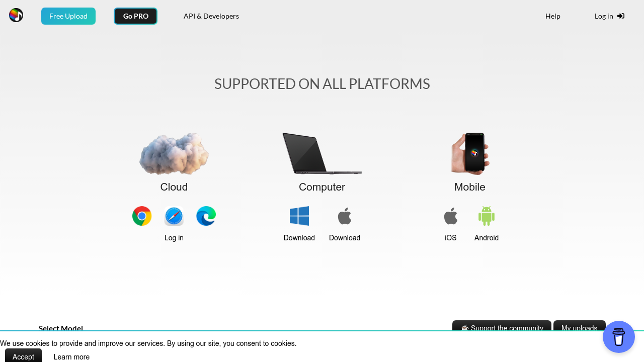Tap the Apple iOS icon under Mobile
The height and width of the screenshot is (362, 644).
point(451,216)
